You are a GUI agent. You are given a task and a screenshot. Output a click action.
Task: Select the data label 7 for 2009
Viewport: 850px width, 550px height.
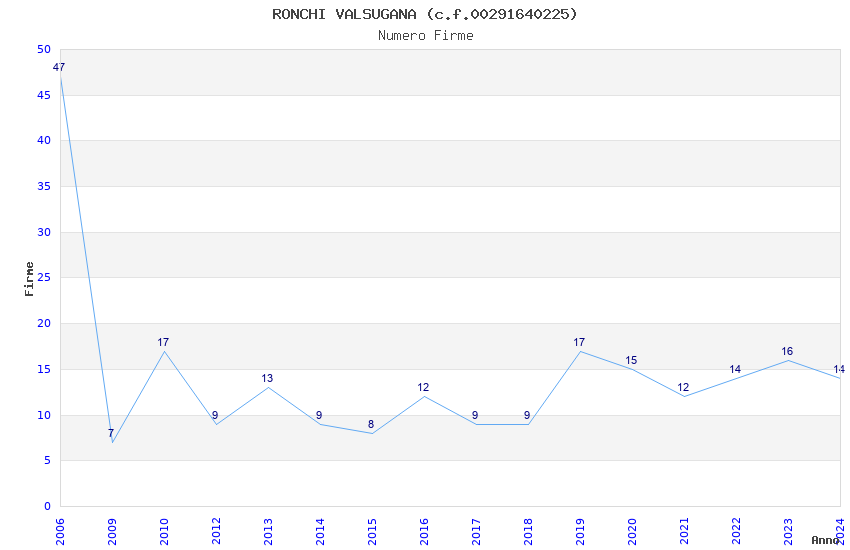click(111, 433)
